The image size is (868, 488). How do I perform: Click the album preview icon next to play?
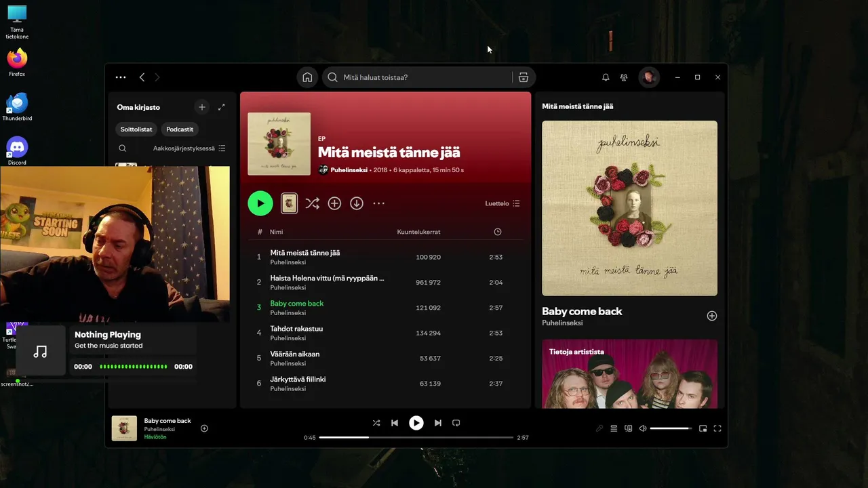point(290,203)
